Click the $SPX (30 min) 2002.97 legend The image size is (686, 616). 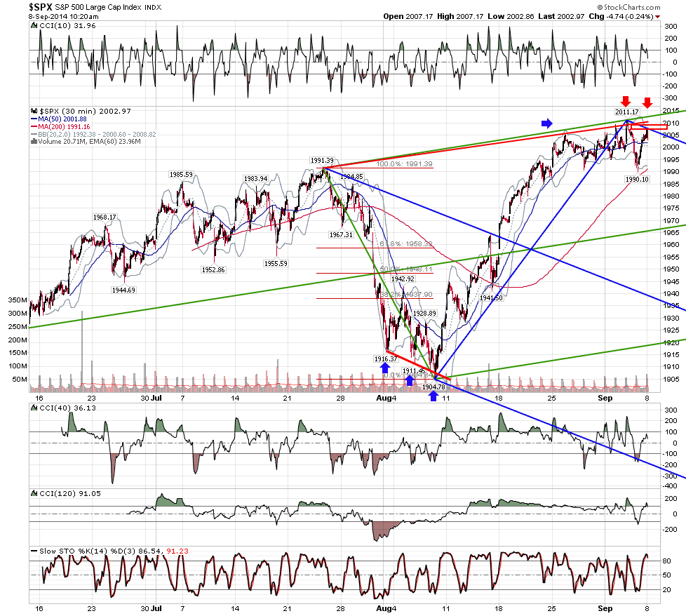tap(86, 111)
